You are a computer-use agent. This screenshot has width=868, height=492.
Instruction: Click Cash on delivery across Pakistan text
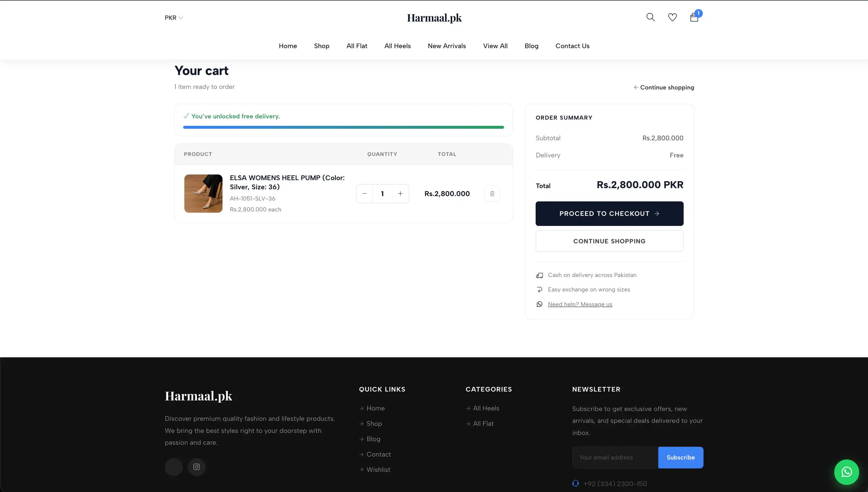coord(592,275)
